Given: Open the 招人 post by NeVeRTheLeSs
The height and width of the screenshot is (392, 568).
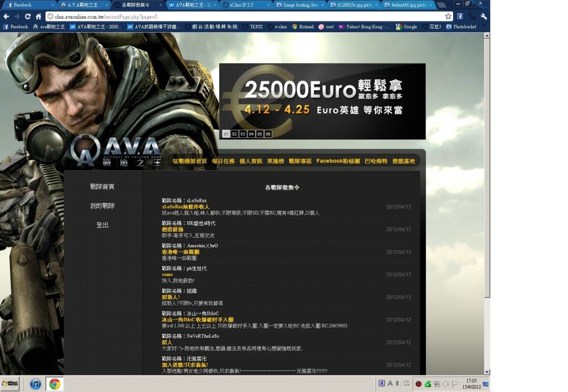Looking at the screenshot, I should pos(167,343).
